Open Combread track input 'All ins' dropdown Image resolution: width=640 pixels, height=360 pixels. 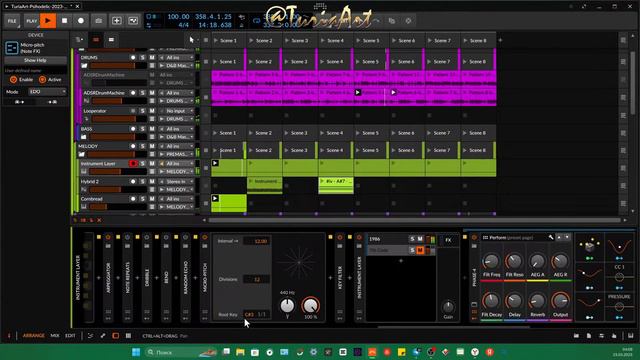tap(176, 199)
